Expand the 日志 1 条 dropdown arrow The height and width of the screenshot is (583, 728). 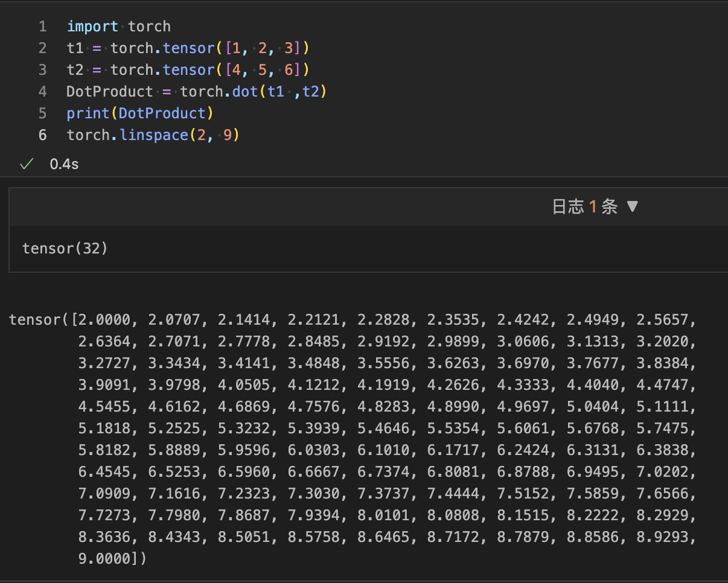click(x=632, y=207)
